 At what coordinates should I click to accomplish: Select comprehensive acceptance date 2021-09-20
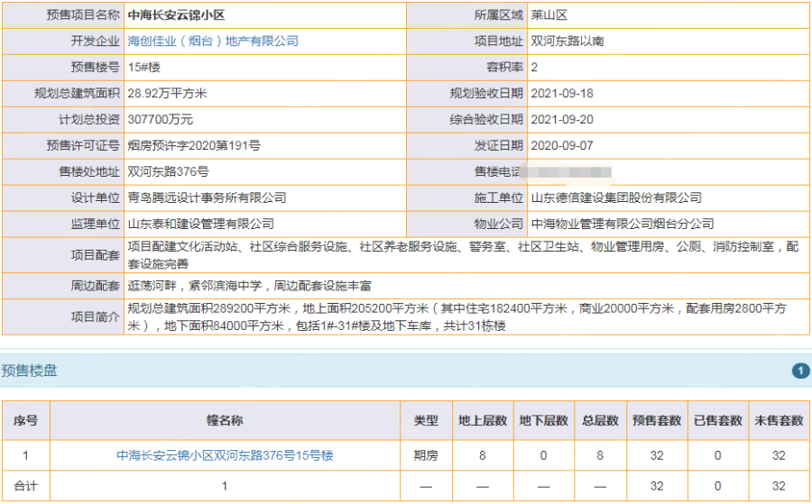pos(562,120)
